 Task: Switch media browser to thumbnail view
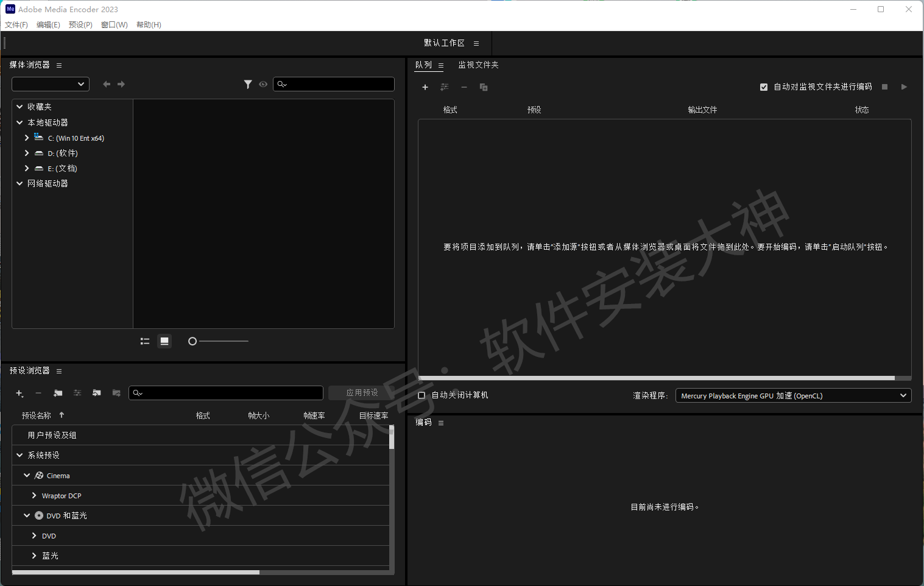coord(164,341)
